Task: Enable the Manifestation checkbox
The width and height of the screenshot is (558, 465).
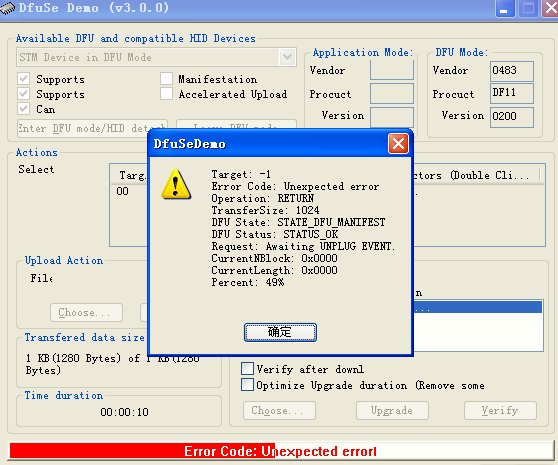Action: pyautogui.click(x=166, y=79)
